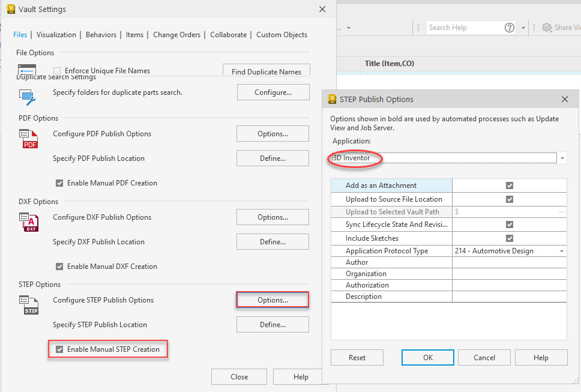Go to the Change Orders tab

[176, 34]
